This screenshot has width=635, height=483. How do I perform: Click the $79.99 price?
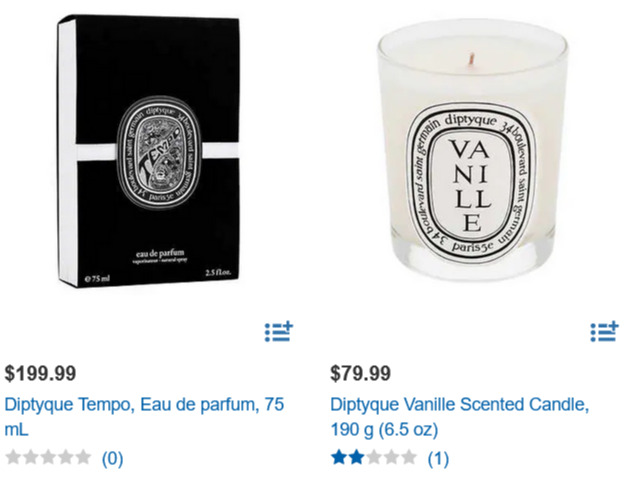(x=360, y=373)
